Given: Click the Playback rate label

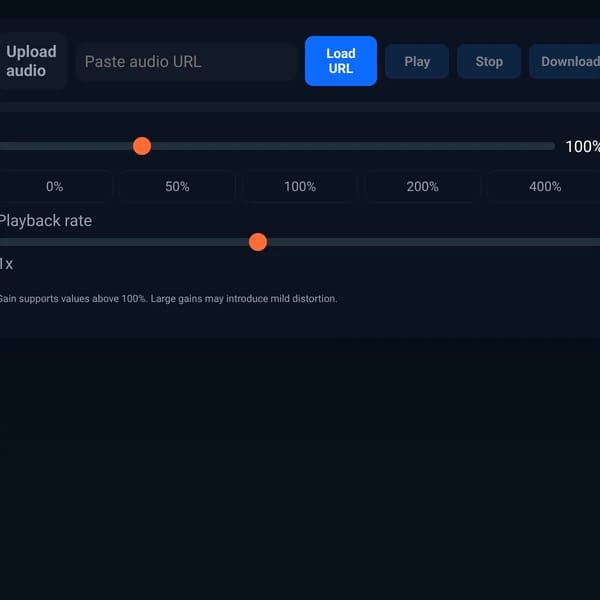Looking at the screenshot, I should (x=46, y=221).
